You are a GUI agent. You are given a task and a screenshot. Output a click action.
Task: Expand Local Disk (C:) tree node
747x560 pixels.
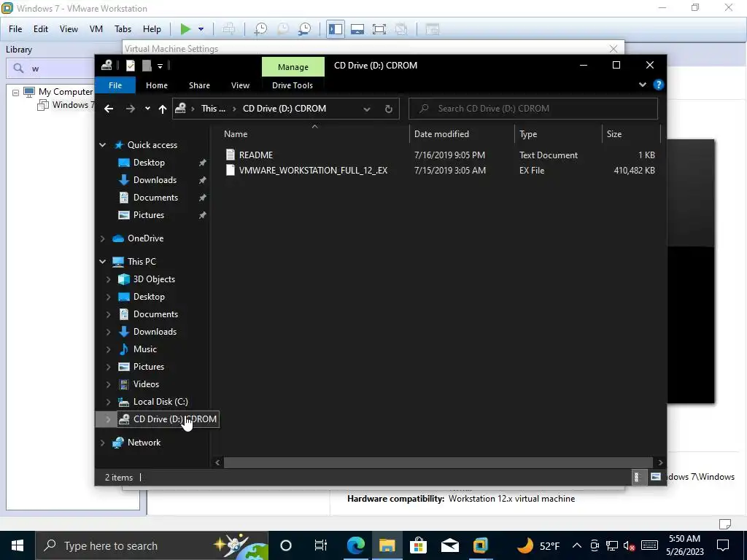[x=108, y=402]
